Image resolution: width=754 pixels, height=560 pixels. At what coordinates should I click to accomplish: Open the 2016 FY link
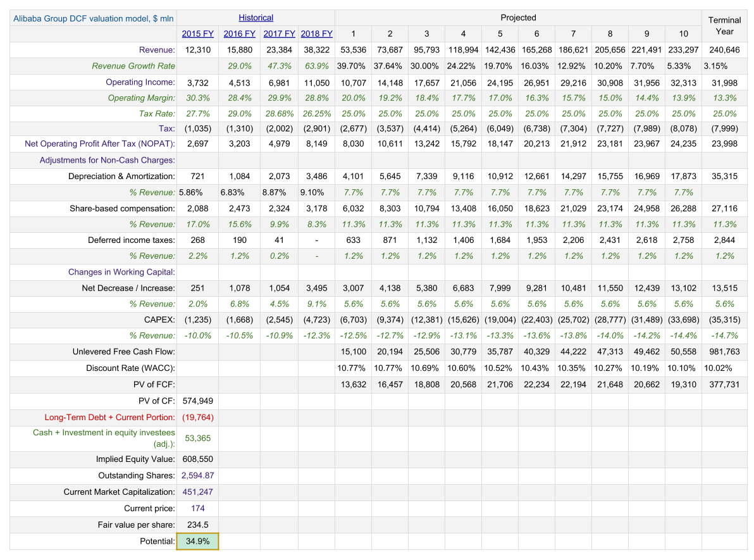(239, 34)
